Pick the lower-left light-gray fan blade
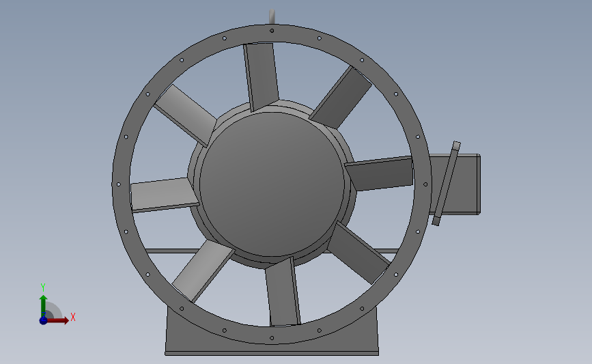 coord(203,271)
